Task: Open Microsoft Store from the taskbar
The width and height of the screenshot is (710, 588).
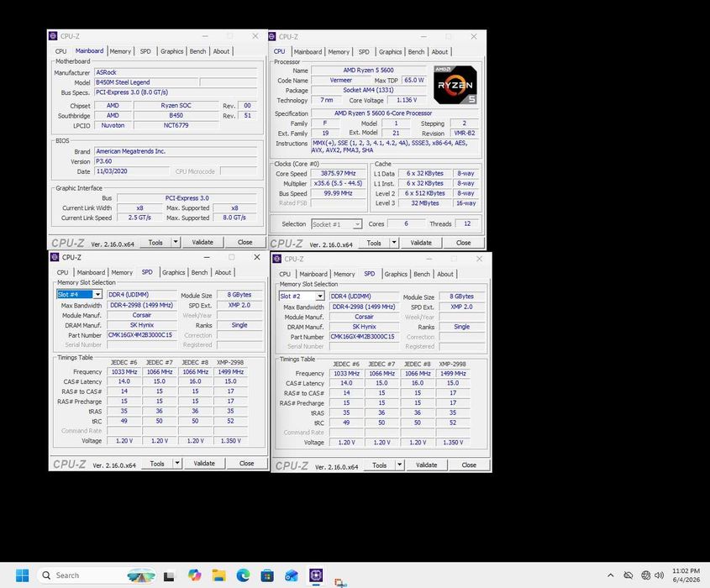Action: [x=267, y=575]
